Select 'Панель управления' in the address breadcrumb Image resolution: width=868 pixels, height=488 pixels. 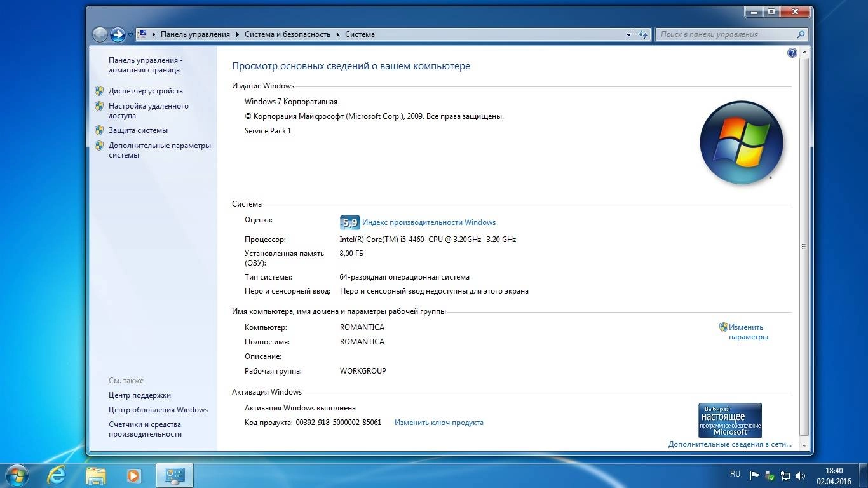[195, 34]
